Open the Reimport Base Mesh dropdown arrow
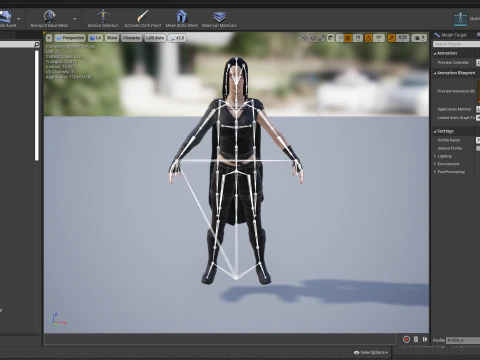Image resolution: width=480 pixels, height=360 pixels. point(75,19)
